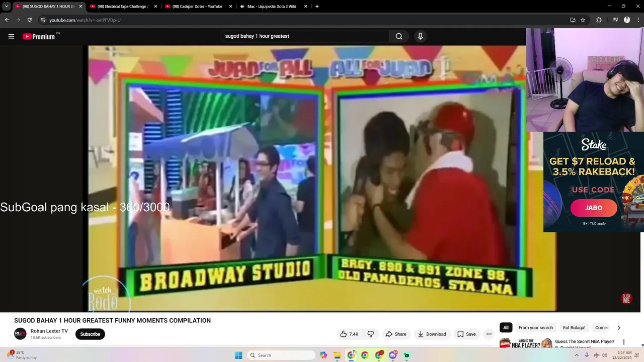Open the Chrome extensions puzzle icon
The height and width of the screenshot is (362, 644).
coord(599,20)
